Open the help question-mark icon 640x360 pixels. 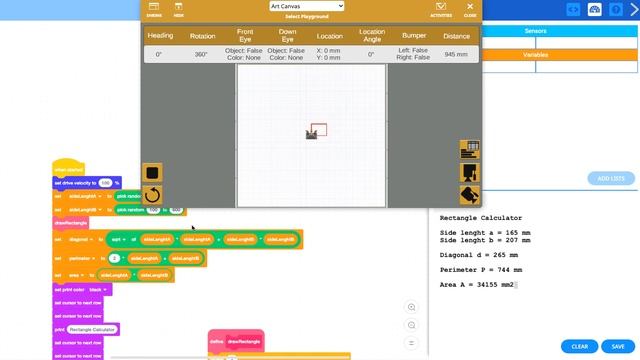616,9
